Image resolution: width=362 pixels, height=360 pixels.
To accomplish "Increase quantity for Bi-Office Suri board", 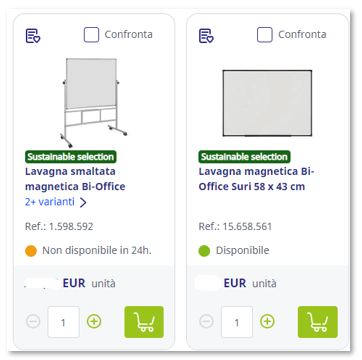I will (267, 322).
